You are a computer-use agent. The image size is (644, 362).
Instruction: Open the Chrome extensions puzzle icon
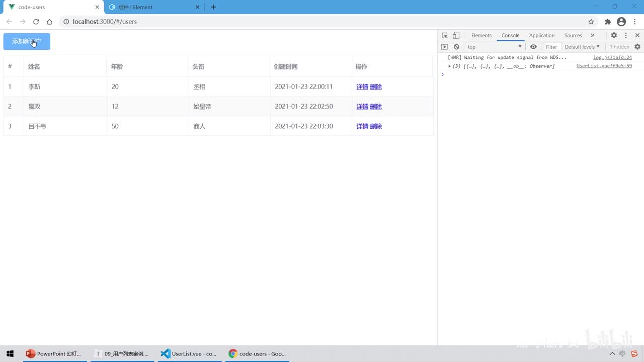tap(608, 22)
